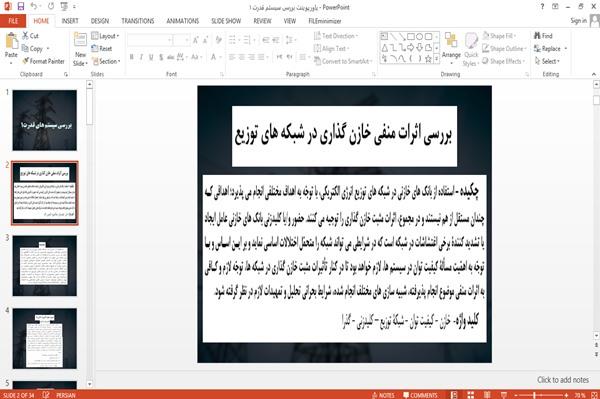Screen dimensions: 600x399
Task: Click Replace in Editing group
Action: coord(548,49)
